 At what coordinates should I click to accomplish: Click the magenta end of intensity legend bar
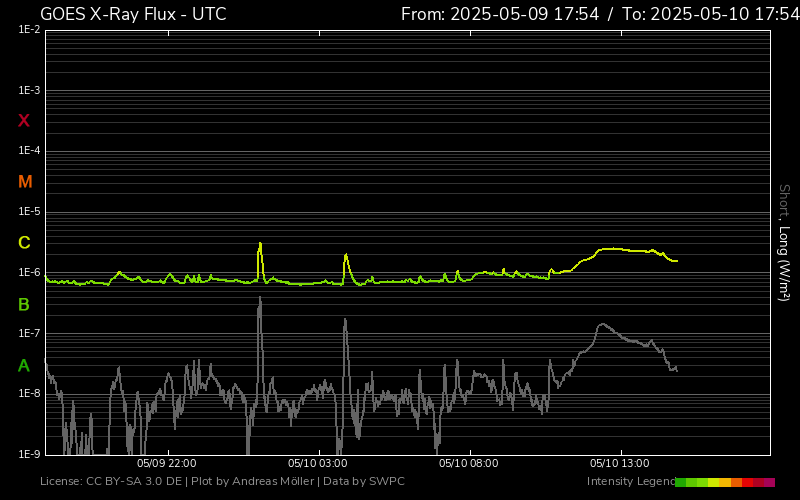tap(769, 482)
